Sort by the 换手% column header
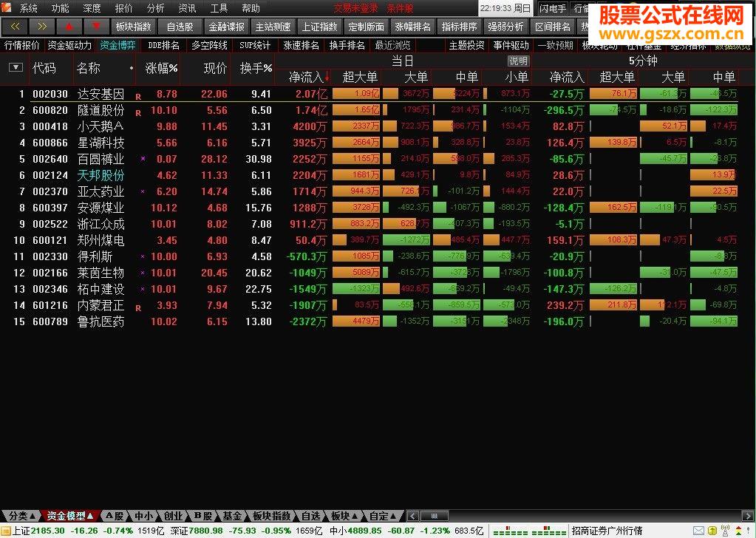The width and height of the screenshot is (756, 538). (256, 69)
